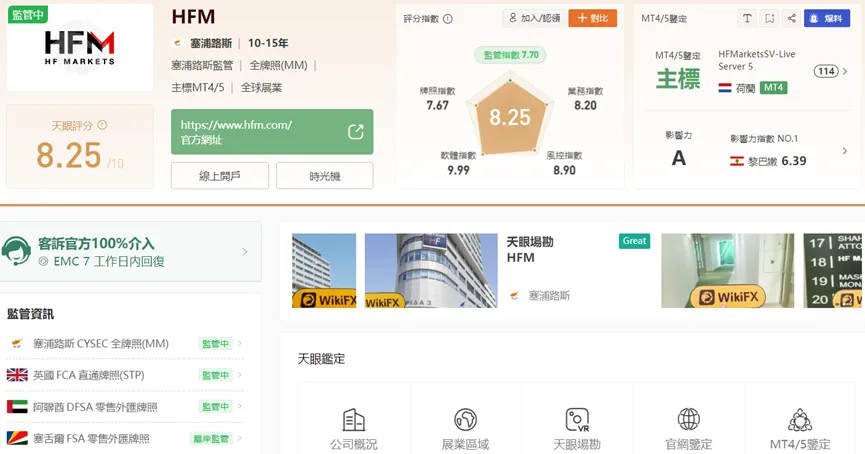Expand the MT4/5 server list chevron
The height and width of the screenshot is (454, 865).
coord(845,71)
